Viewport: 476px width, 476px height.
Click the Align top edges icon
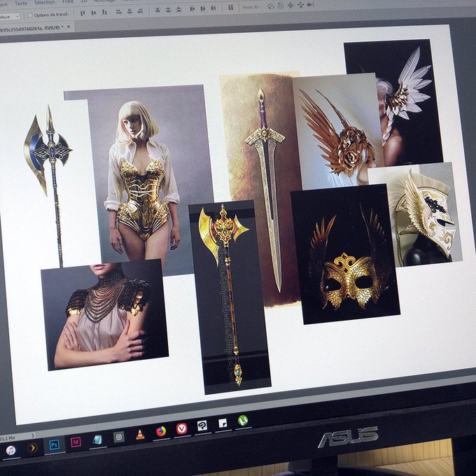tap(83, 13)
